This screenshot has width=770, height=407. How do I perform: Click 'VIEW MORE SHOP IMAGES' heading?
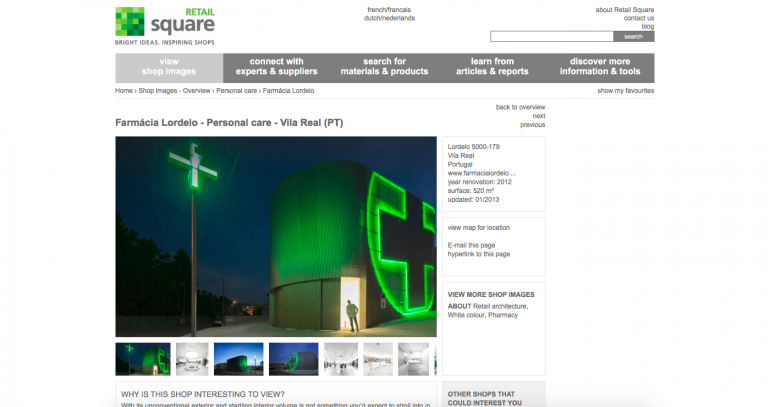[491, 295]
